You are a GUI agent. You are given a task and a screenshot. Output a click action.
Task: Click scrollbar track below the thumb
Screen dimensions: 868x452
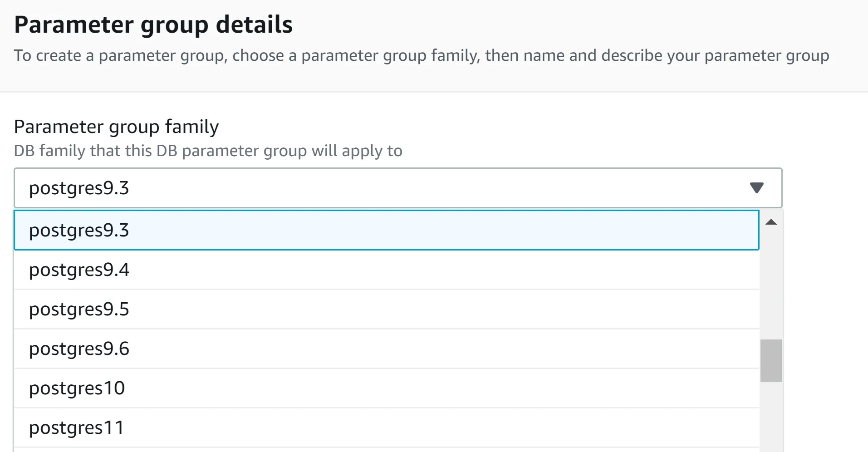(771, 415)
